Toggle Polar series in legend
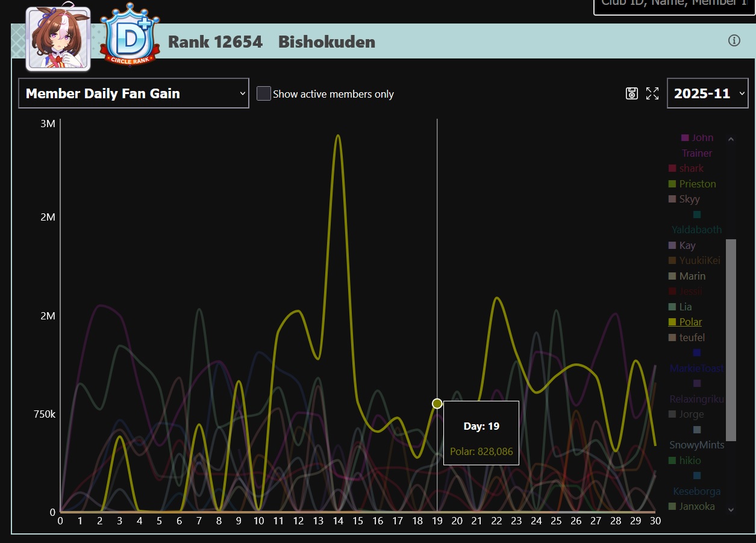756x543 pixels. (686, 322)
